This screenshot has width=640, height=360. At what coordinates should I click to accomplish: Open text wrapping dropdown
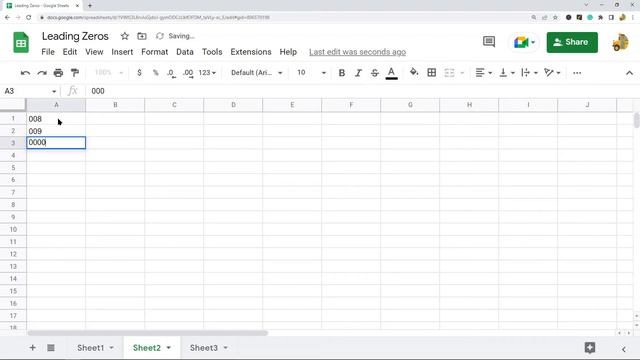click(529, 73)
